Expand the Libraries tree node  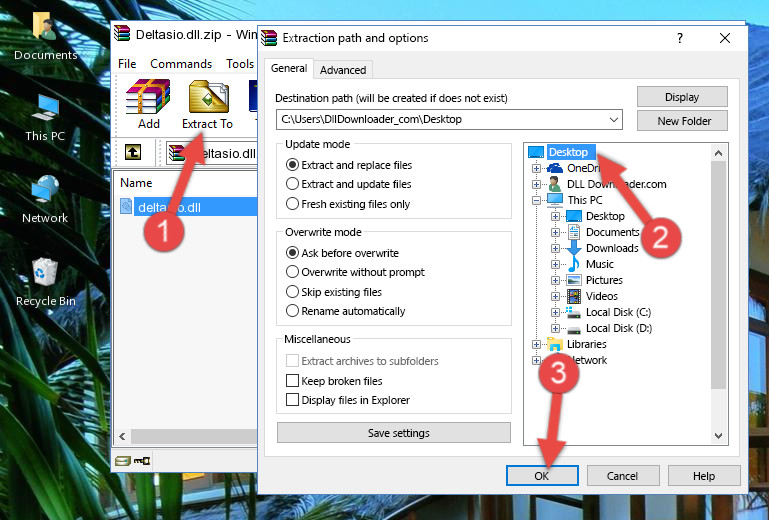[x=536, y=344]
